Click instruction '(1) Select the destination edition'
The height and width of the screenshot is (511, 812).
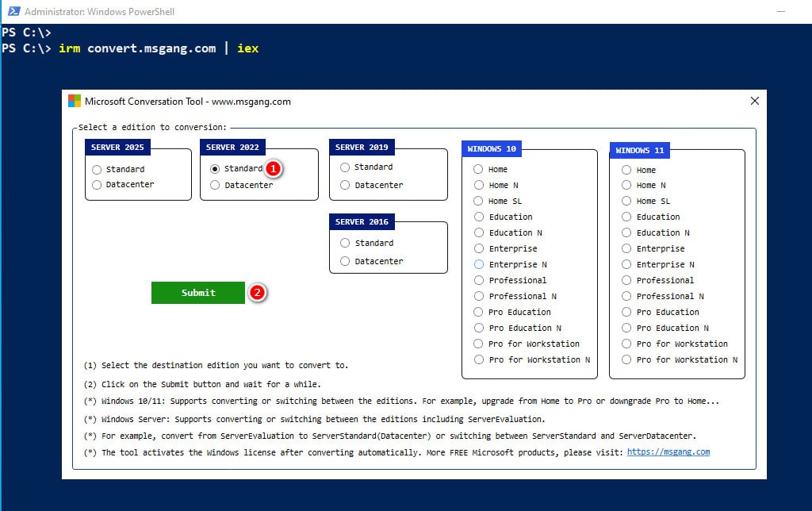(x=216, y=365)
